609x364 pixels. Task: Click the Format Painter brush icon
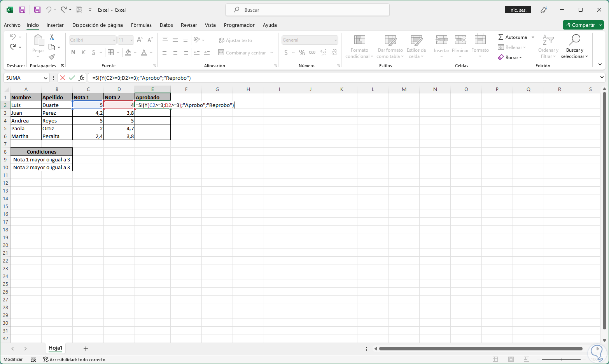point(52,57)
